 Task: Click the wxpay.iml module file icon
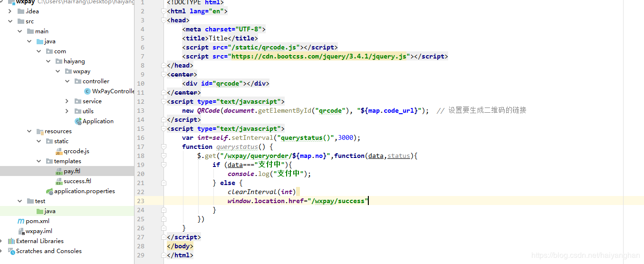20,231
